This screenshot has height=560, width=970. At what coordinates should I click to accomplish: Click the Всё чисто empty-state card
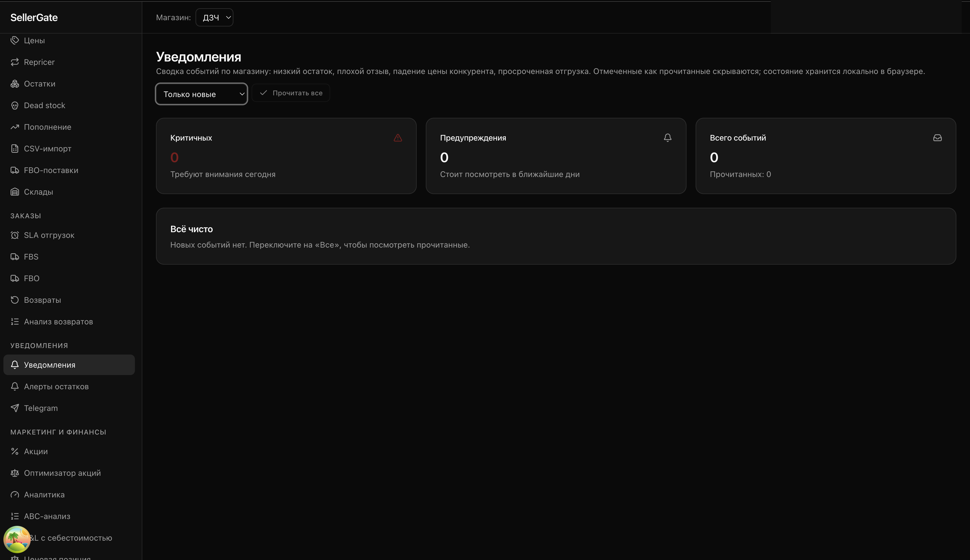[x=555, y=236]
